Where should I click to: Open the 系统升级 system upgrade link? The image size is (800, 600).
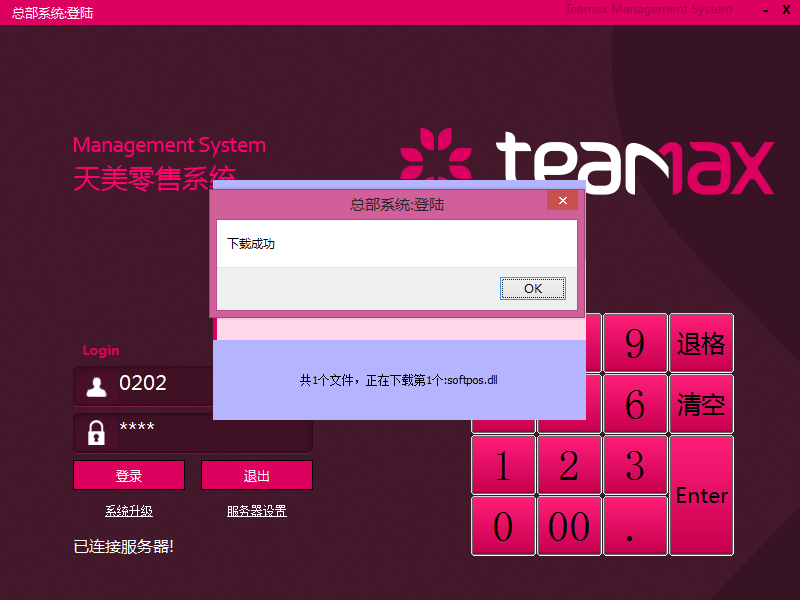(129, 511)
